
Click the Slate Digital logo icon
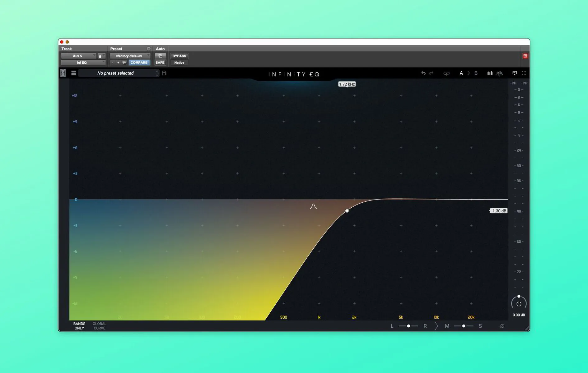[x=63, y=73]
